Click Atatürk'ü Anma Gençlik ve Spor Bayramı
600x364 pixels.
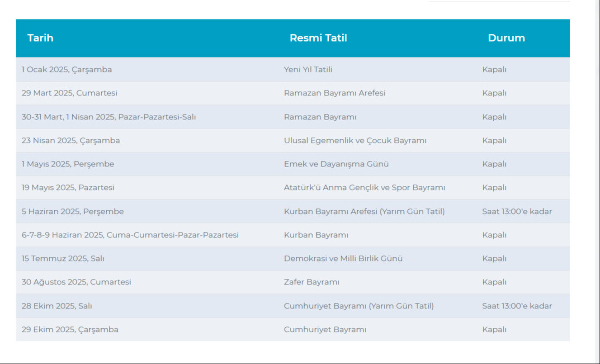click(364, 188)
